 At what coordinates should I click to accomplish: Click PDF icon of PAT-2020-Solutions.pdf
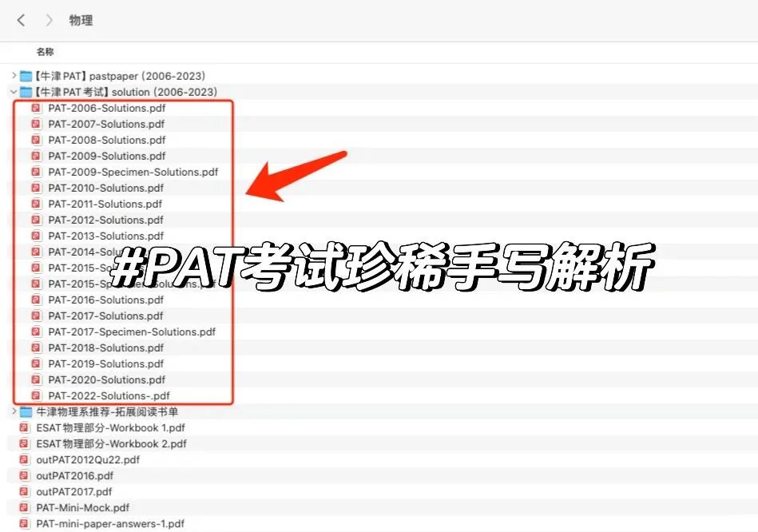pos(36,379)
